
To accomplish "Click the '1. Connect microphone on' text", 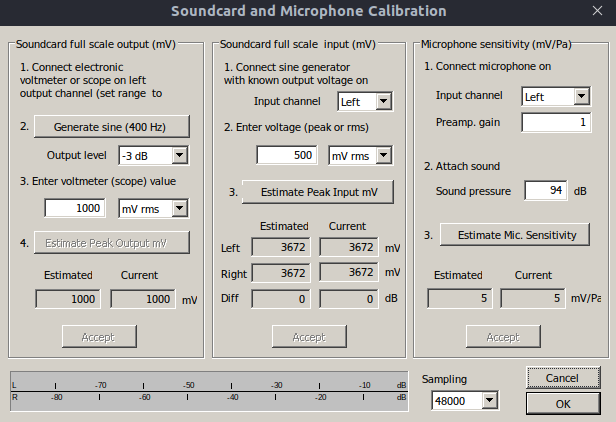I will 487,66.
